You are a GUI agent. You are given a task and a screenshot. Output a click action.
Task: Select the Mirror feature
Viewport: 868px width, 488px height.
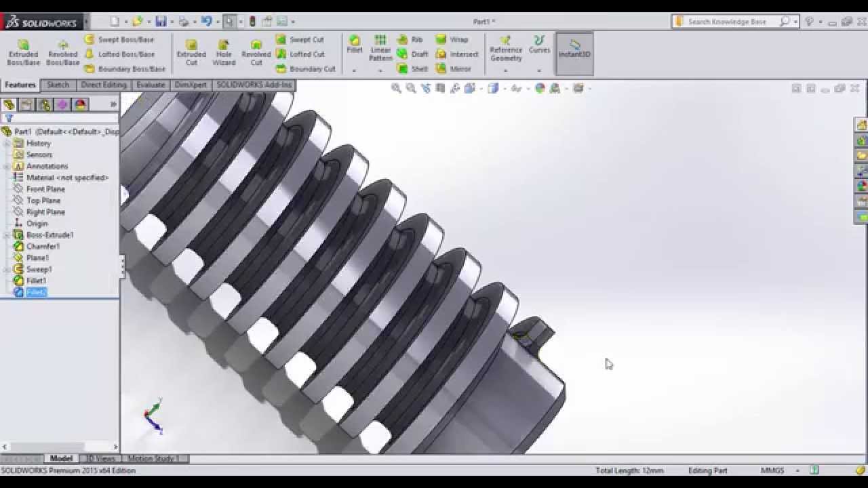[x=454, y=68]
